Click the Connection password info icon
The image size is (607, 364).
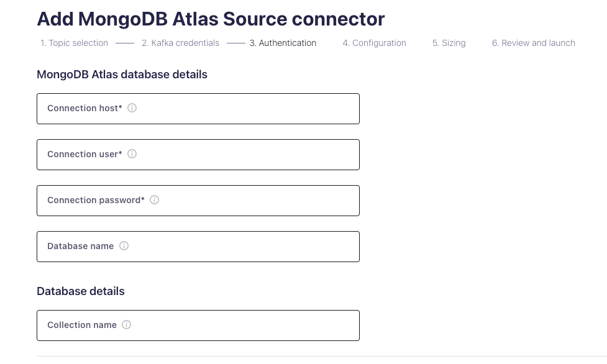pyautogui.click(x=154, y=199)
